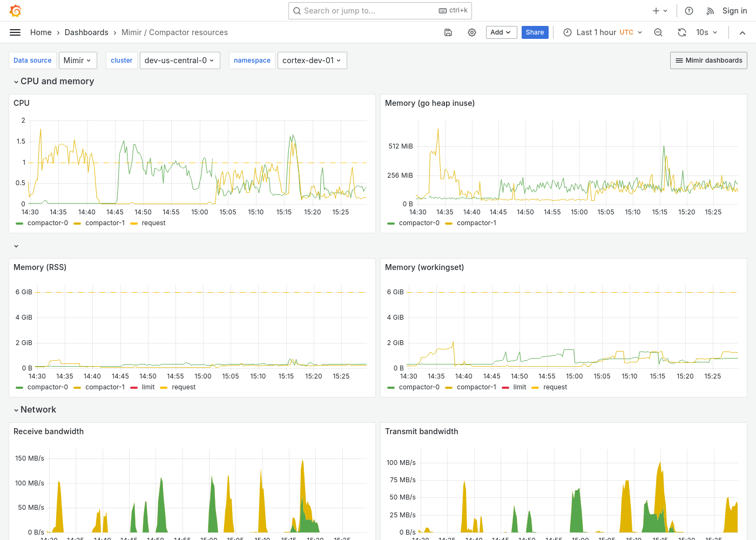Click the Share button
The image size is (756, 540).
click(x=535, y=32)
